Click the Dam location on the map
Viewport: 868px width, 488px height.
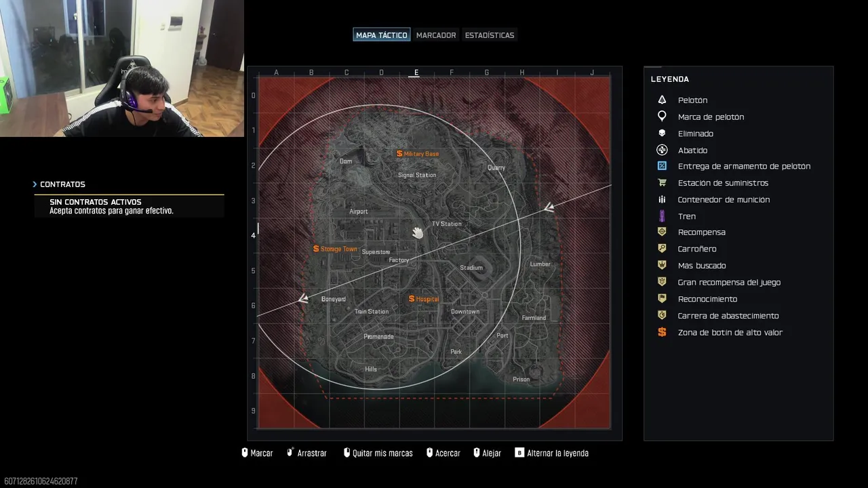point(346,161)
